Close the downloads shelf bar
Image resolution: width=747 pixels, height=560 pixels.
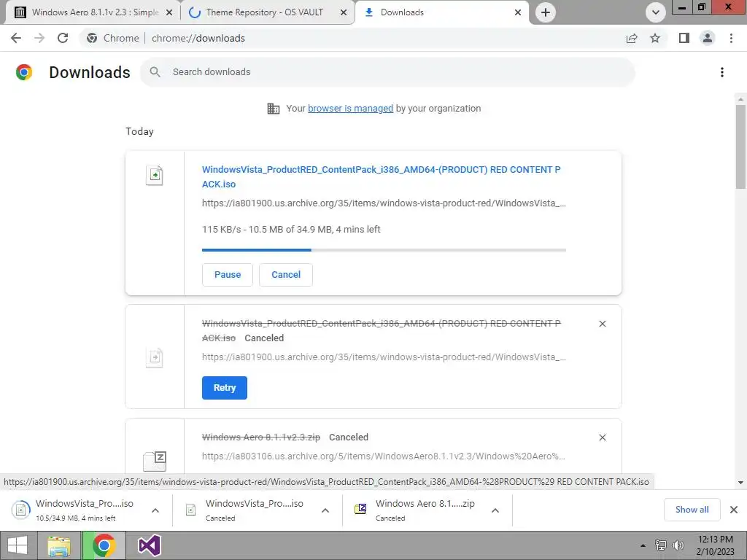point(734,510)
